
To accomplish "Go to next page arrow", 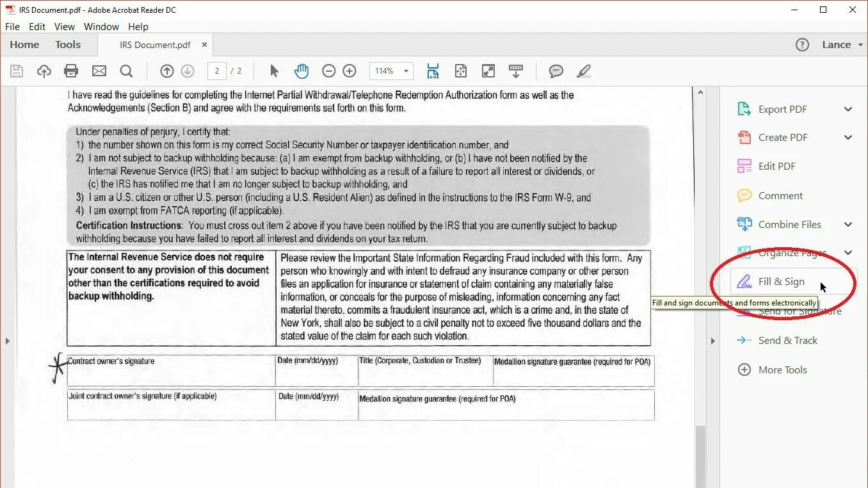I will 188,71.
